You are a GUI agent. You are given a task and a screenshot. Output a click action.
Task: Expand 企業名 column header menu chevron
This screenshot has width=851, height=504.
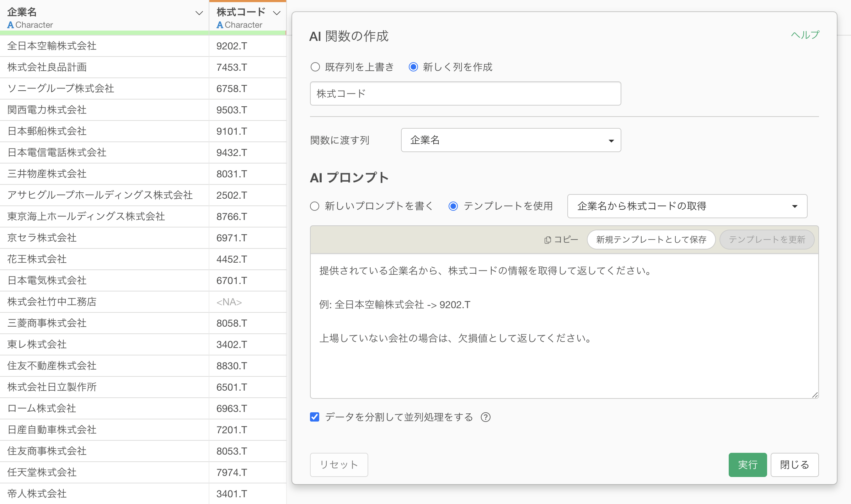point(199,13)
